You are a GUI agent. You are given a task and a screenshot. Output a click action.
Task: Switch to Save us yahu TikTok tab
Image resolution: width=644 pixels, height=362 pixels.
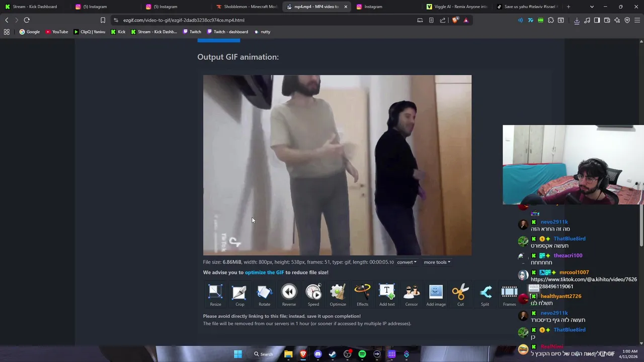point(528,7)
